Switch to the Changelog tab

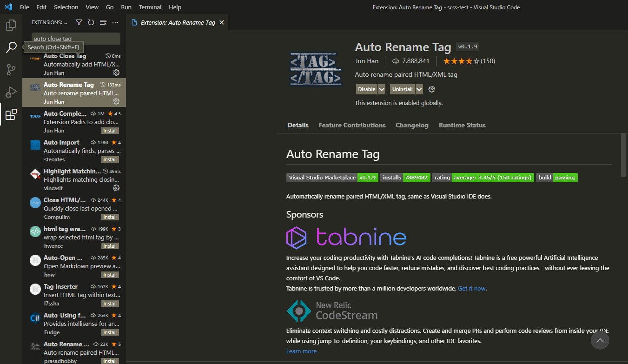(x=412, y=125)
